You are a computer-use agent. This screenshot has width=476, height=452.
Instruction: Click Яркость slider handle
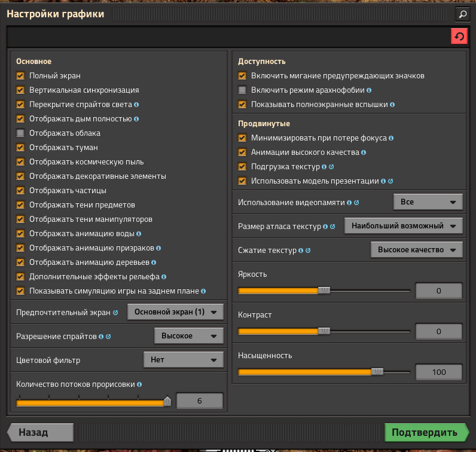[x=324, y=291]
